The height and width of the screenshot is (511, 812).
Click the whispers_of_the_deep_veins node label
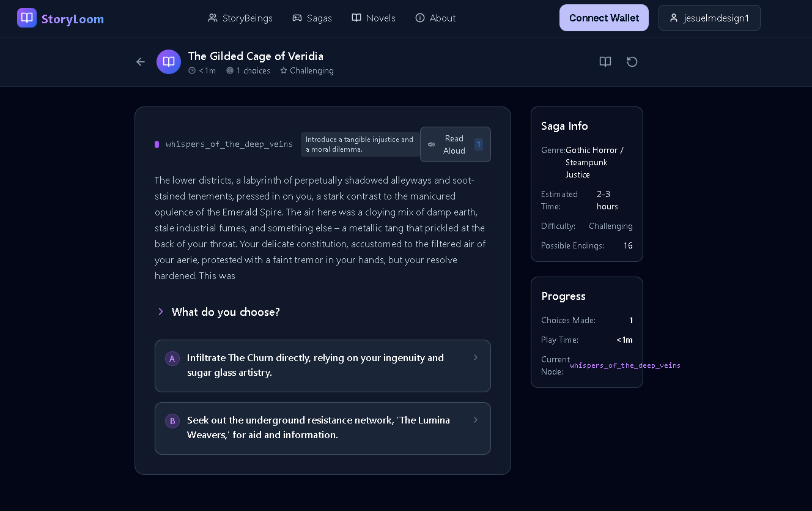(x=229, y=144)
